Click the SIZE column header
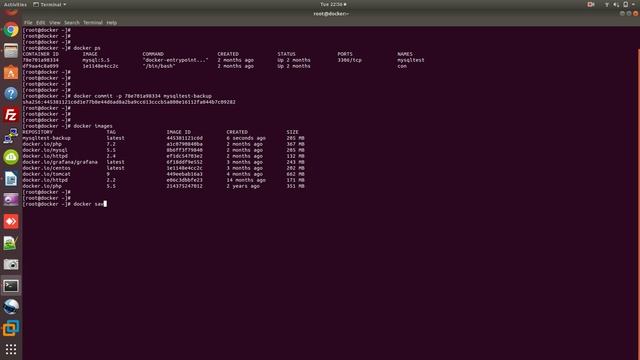Screen dimensions: 640x360 (293, 132)
